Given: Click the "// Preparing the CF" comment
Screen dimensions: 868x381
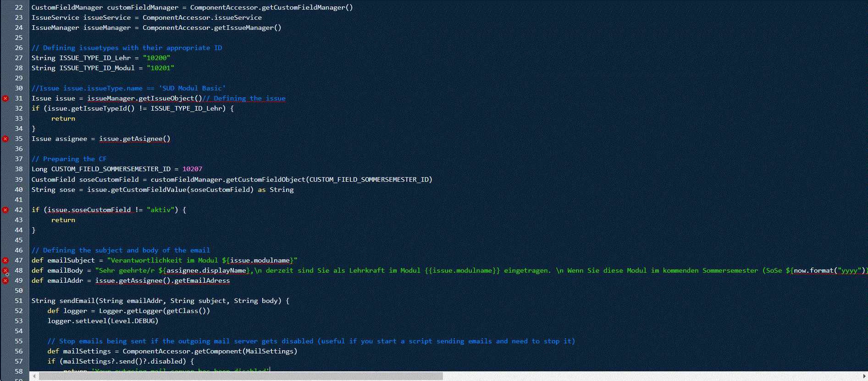Looking at the screenshot, I should [69, 159].
